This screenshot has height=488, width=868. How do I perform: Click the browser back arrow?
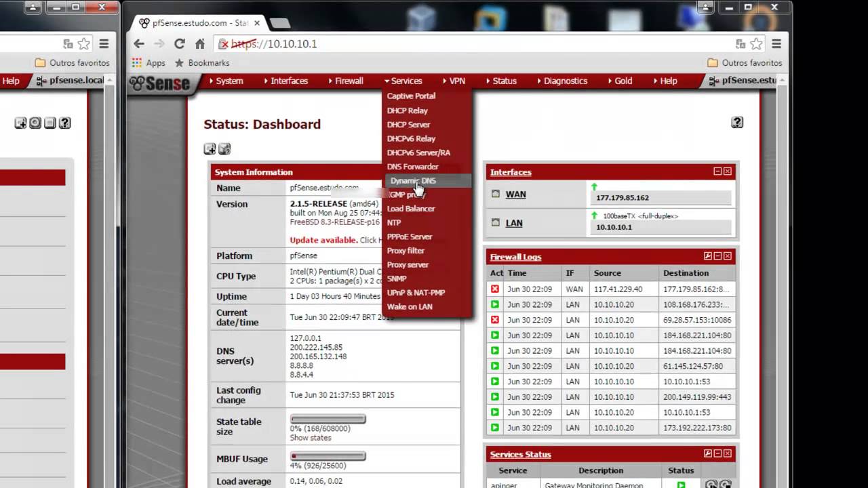click(x=139, y=43)
